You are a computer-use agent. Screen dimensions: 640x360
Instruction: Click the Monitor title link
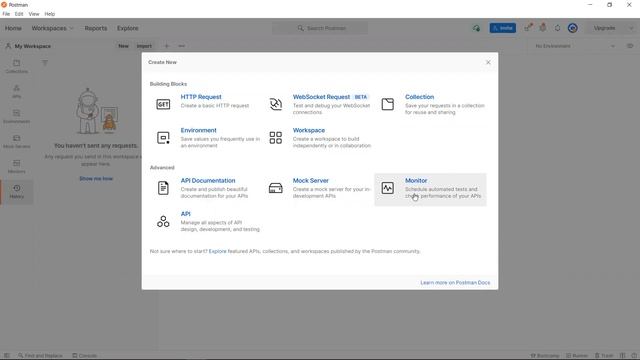[416, 180]
